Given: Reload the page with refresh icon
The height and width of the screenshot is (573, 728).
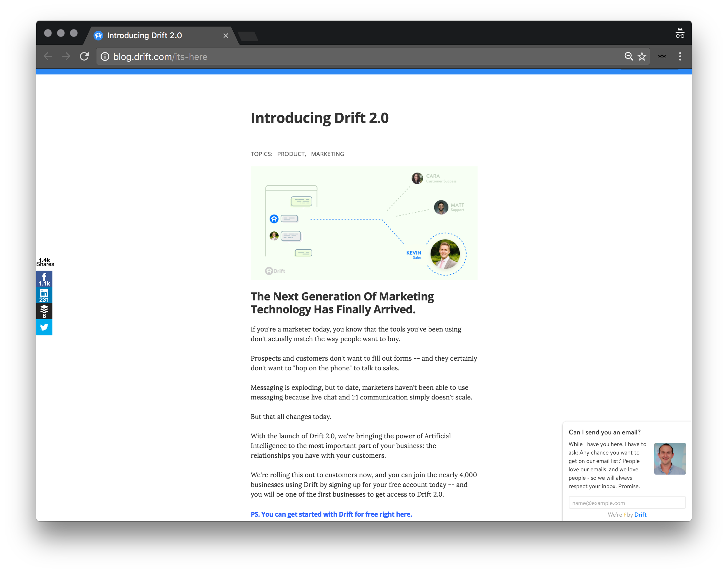Looking at the screenshot, I should pos(84,56).
